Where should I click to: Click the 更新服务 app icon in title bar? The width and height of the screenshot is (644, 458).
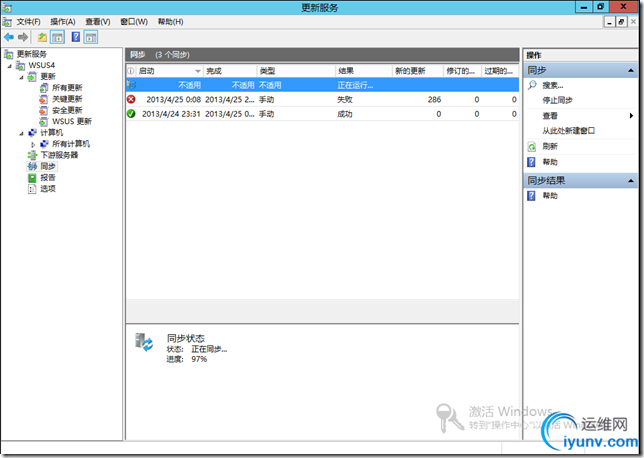coord(7,7)
